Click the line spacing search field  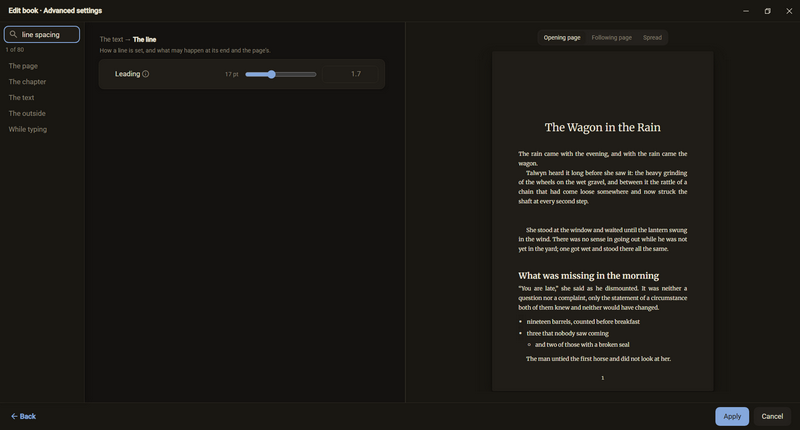pyautogui.click(x=42, y=34)
